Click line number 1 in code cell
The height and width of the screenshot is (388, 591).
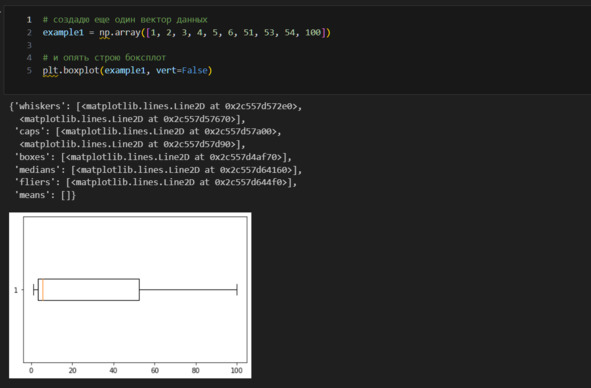click(29, 20)
